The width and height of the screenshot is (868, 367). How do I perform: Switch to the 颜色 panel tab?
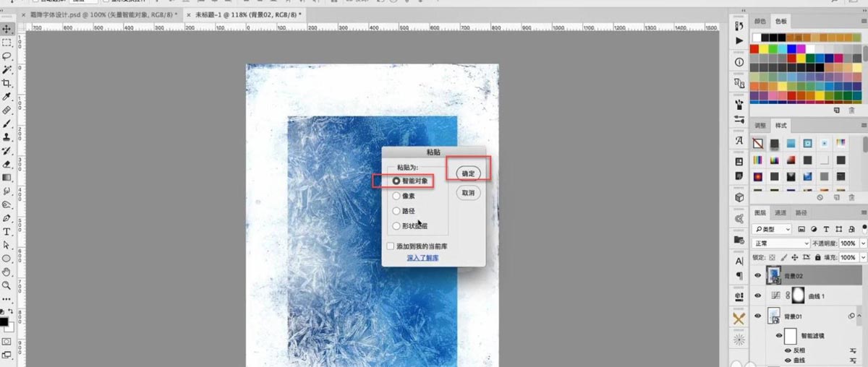coord(760,22)
